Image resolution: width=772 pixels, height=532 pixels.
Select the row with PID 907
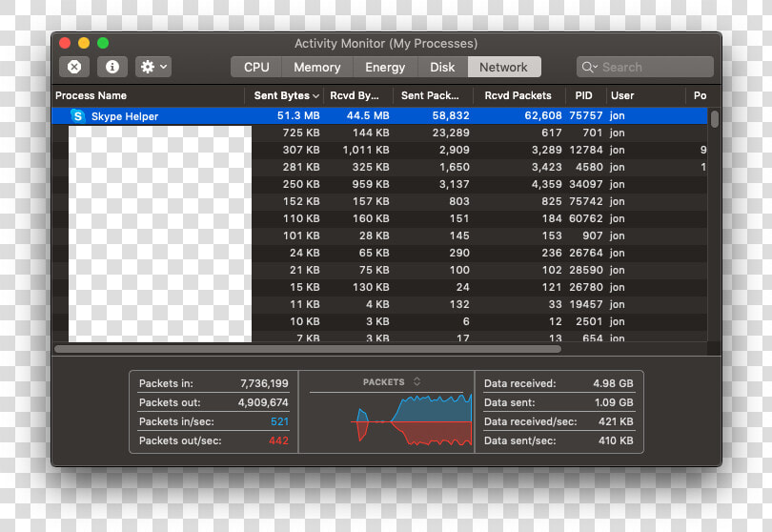(x=379, y=235)
